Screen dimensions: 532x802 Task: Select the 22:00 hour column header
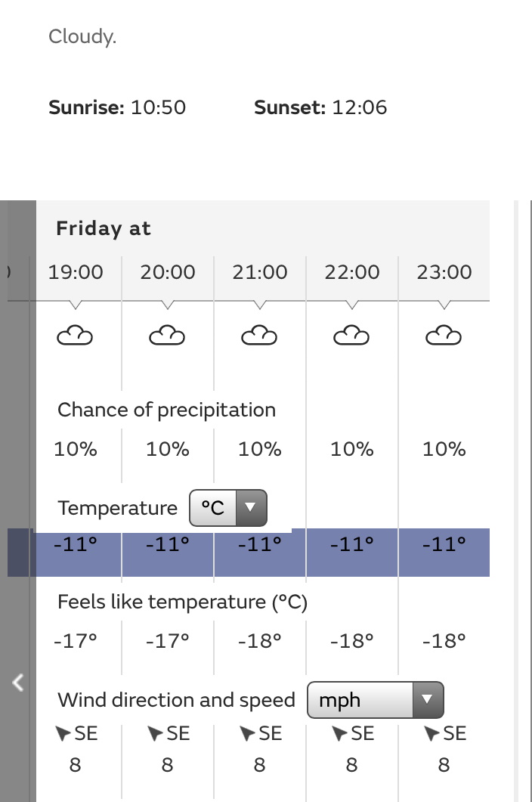[351, 272]
